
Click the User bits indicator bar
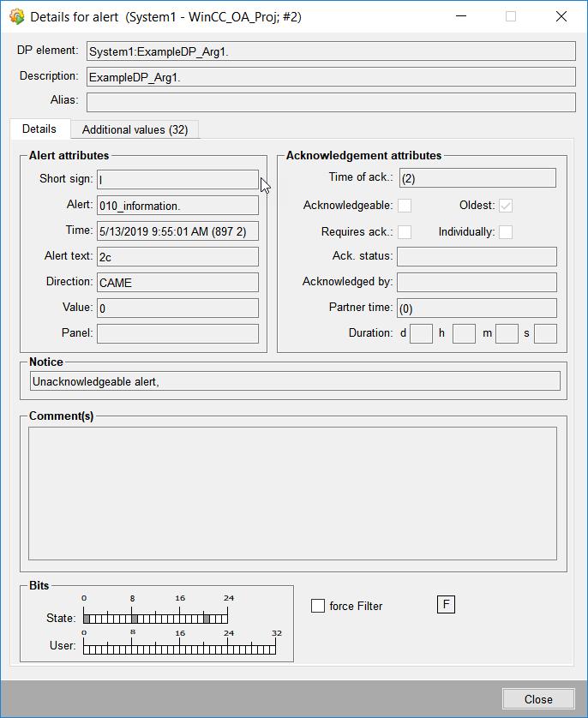click(x=179, y=648)
